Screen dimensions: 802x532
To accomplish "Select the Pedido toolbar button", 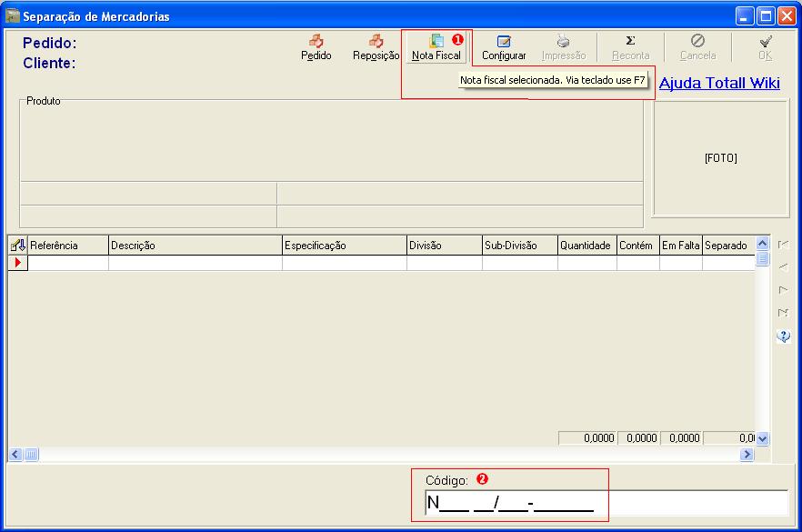I will [316, 47].
